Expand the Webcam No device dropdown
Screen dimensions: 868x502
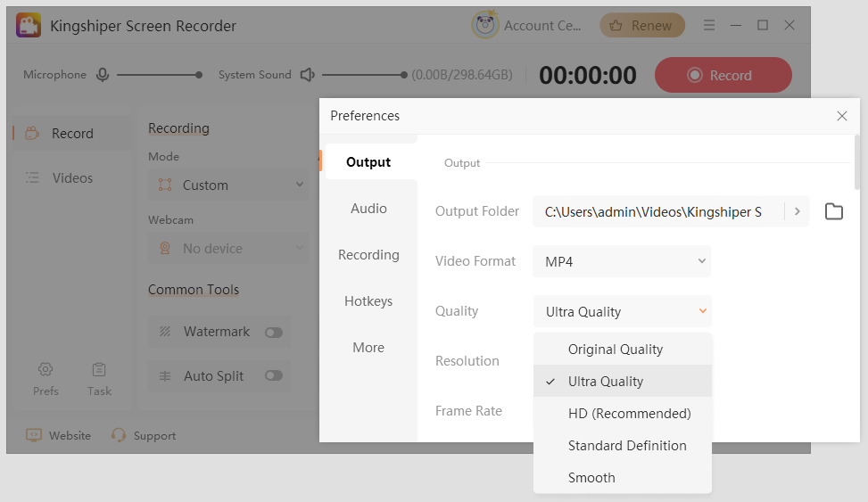click(228, 249)
